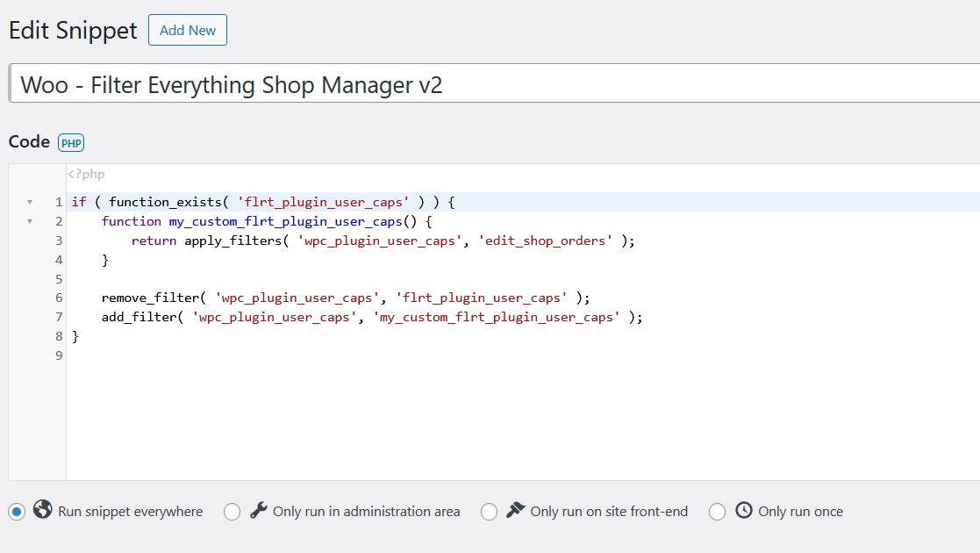Select Run snippet everywhere radio button
The width and height of the screenshot is (980, 553).
pyautogui.click(x=17, y=512)
